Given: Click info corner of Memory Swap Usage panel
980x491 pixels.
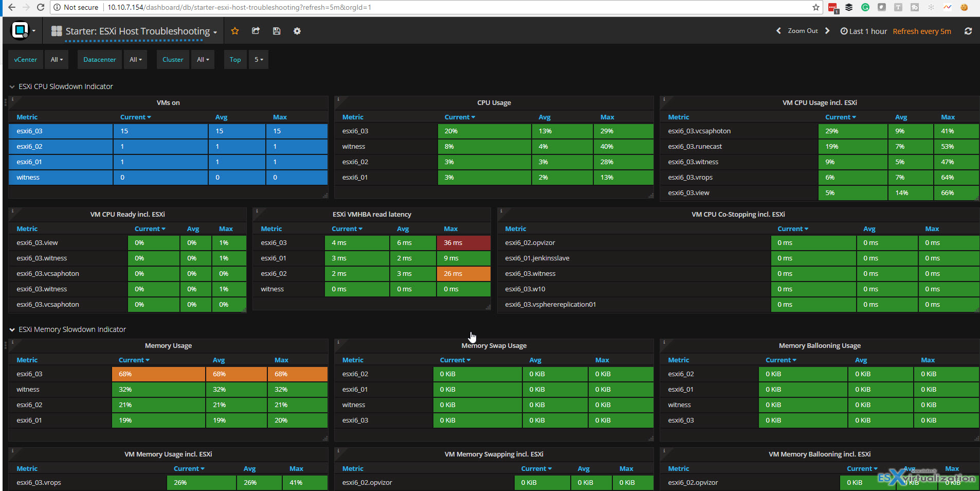Looking at the screenshot, I should click(x=337, y=342).
